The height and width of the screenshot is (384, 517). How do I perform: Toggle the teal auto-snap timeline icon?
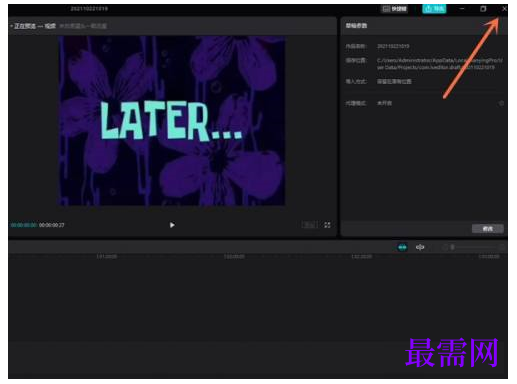(402, 247)
